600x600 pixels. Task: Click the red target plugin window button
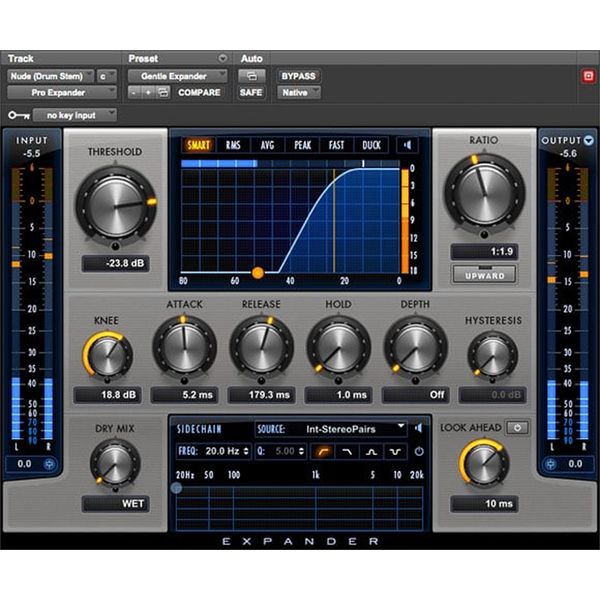click(588, 76)
